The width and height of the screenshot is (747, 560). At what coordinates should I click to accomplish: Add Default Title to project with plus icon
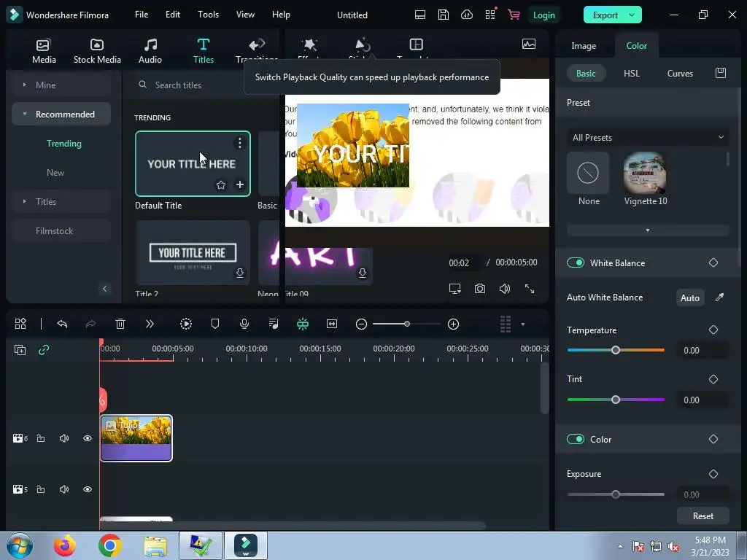[239, 184]
